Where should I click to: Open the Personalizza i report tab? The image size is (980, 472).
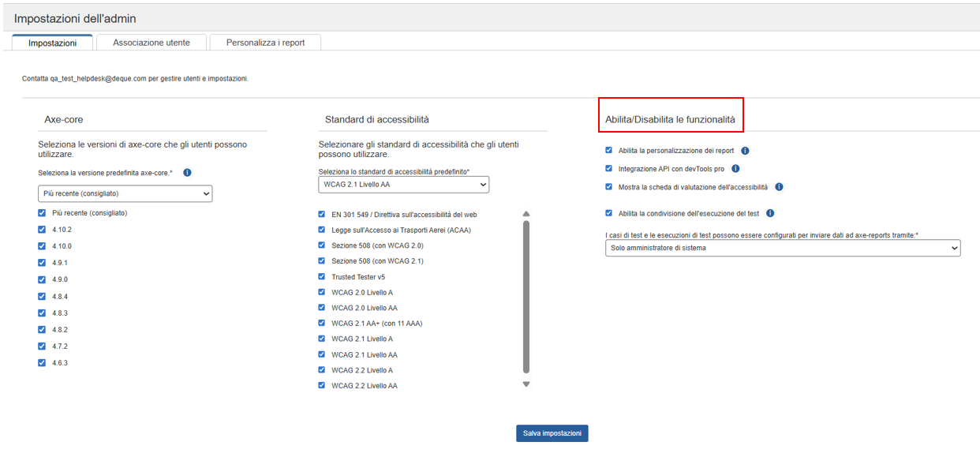(265, 43)
